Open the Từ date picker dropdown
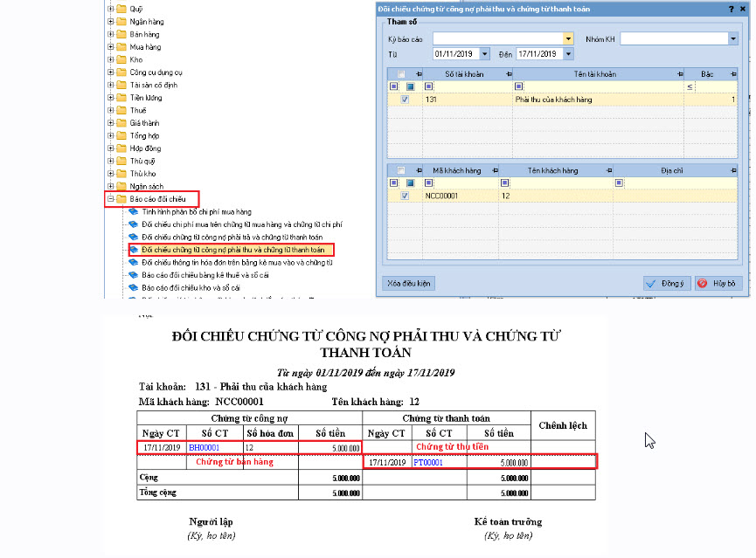The height and width of the screenshot is (558, 756). pyautogui.click(x=485, y=54)
